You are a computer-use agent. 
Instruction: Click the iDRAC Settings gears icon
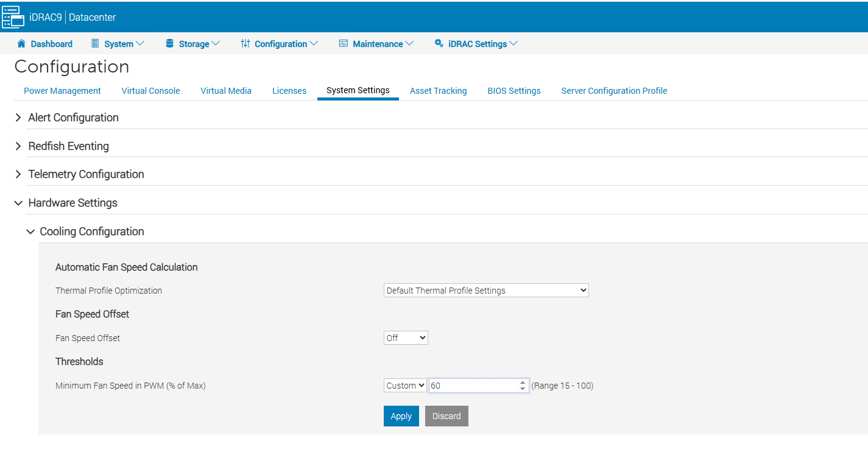click(439, 44)
